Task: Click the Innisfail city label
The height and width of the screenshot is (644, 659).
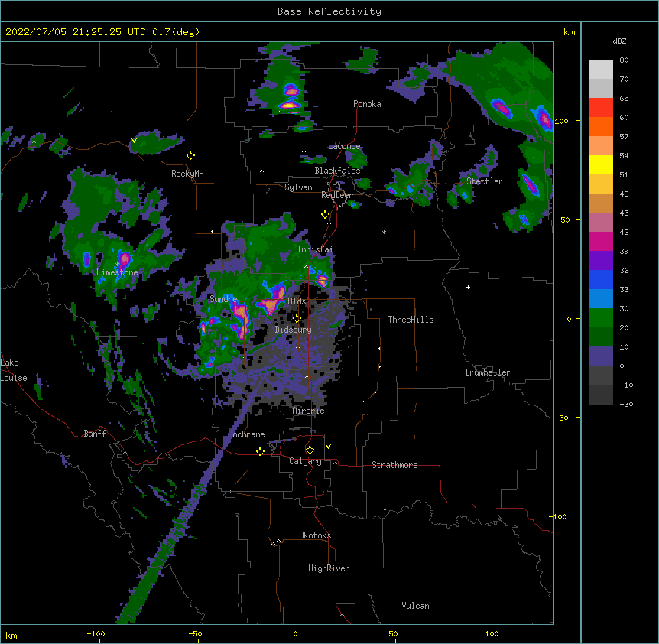Action: [317, 249]
